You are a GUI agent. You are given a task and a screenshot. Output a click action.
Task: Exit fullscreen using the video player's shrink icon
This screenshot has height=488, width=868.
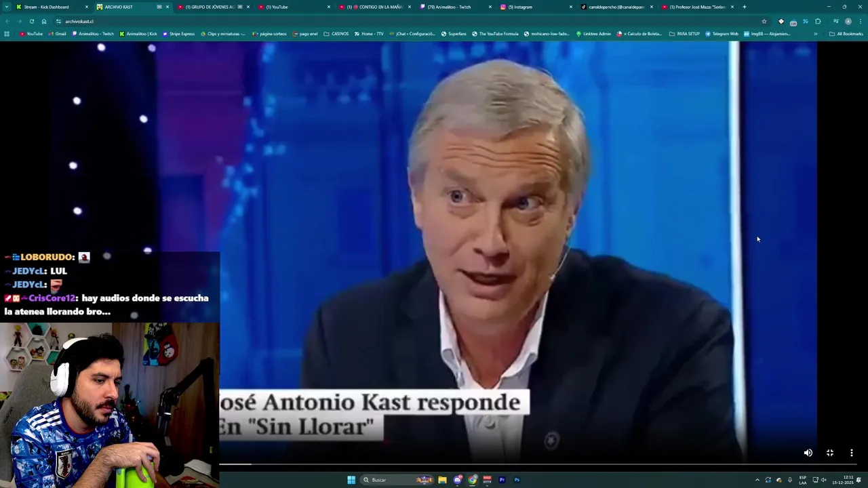(829, 453)
